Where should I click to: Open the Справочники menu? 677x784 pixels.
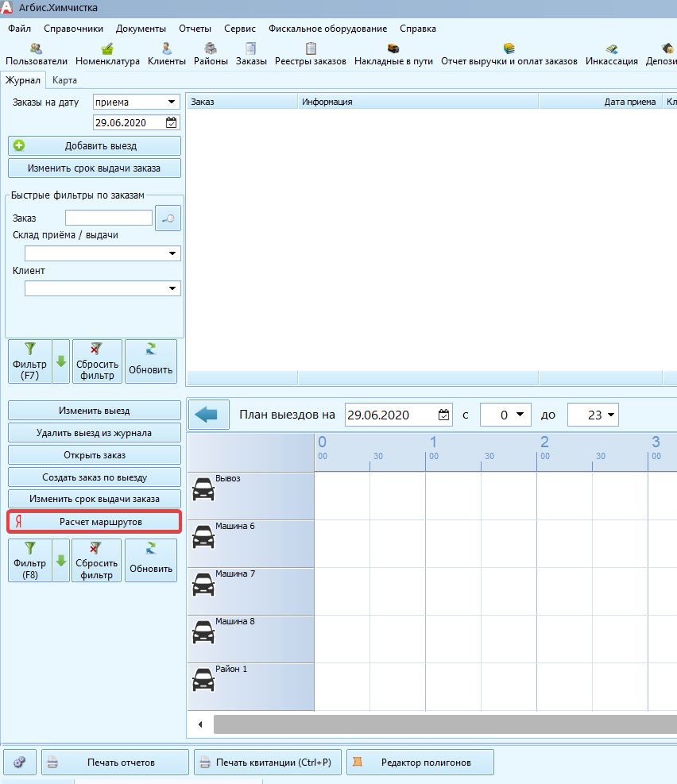click(x=73, y=29)
